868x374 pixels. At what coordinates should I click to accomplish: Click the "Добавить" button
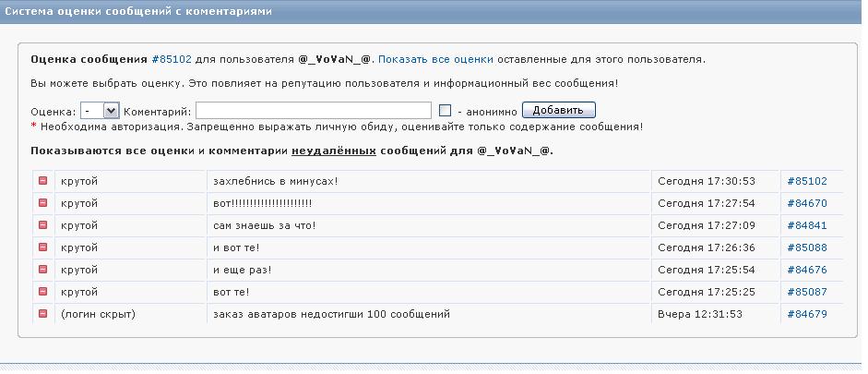coord(558,110)
